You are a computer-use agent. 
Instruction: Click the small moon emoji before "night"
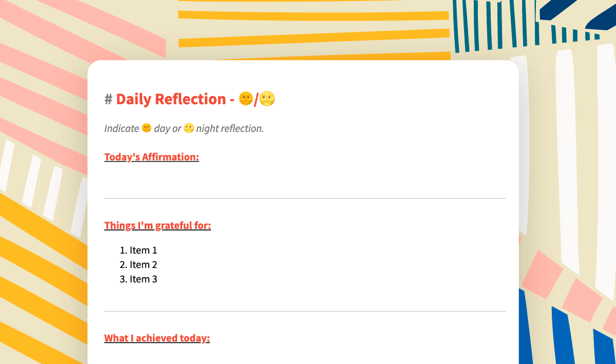pos(188,128)
